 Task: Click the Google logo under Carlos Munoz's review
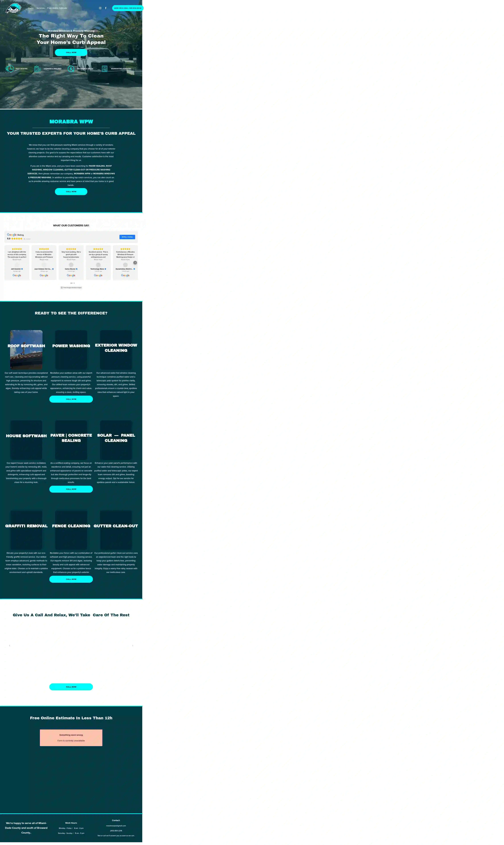click(71, 275)
